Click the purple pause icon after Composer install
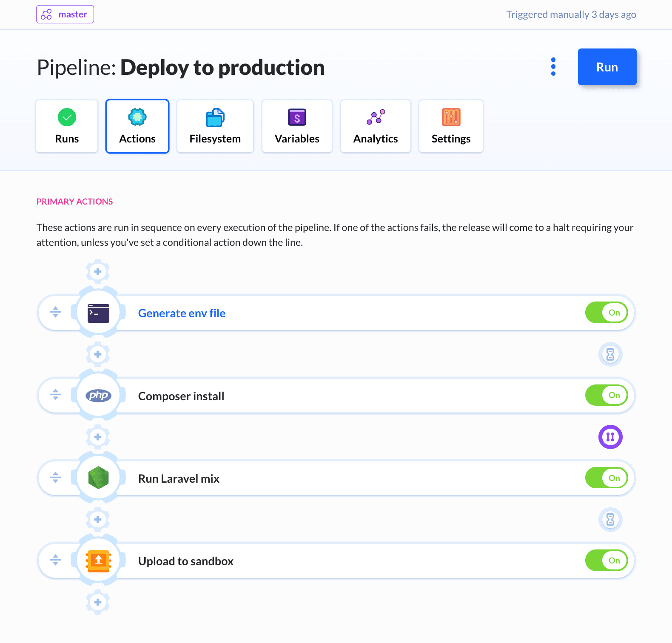 (610, 437)
